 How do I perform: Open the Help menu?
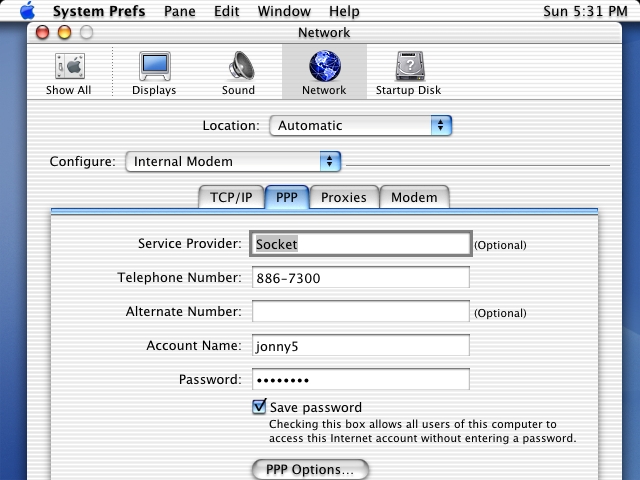[344, 11]
